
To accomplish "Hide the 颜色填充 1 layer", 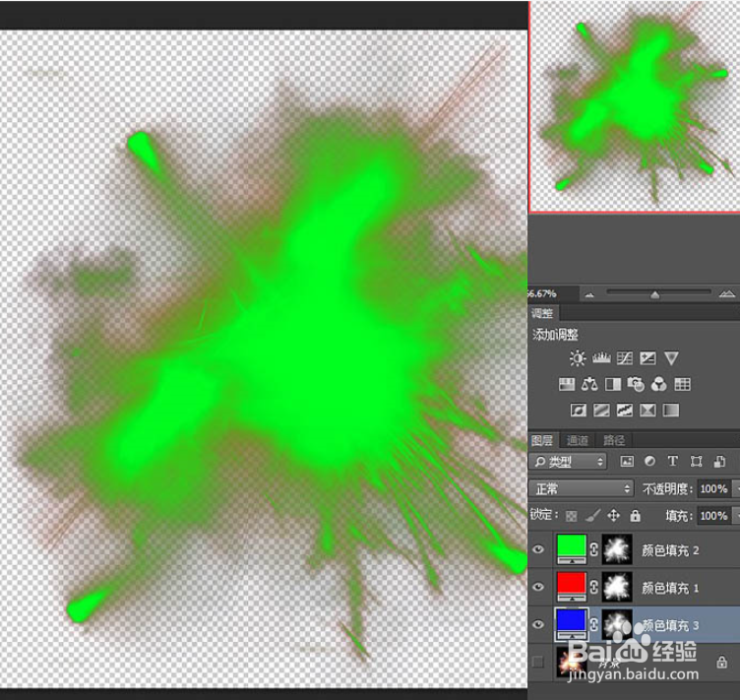I will click(538, 587).
